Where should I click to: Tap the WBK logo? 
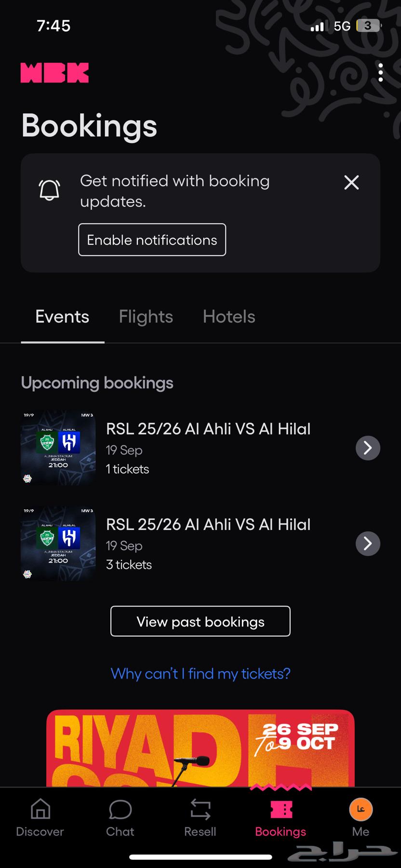coord(54,73)
